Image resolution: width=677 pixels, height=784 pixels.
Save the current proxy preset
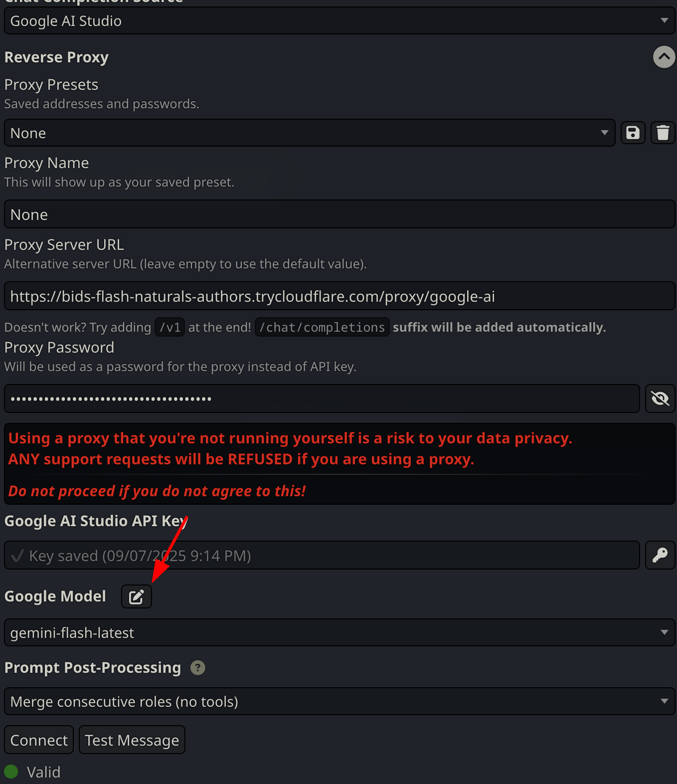pos(633,133)
